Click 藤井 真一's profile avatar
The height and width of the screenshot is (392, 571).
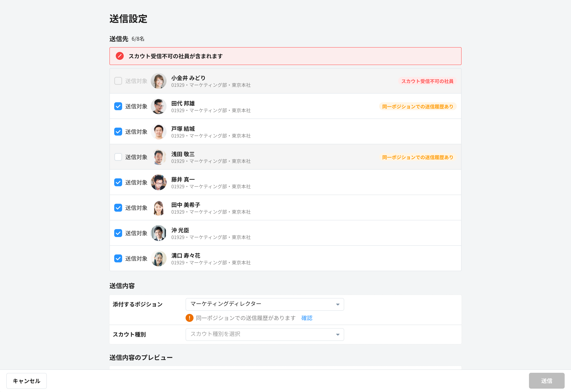(x=158, y=182)
